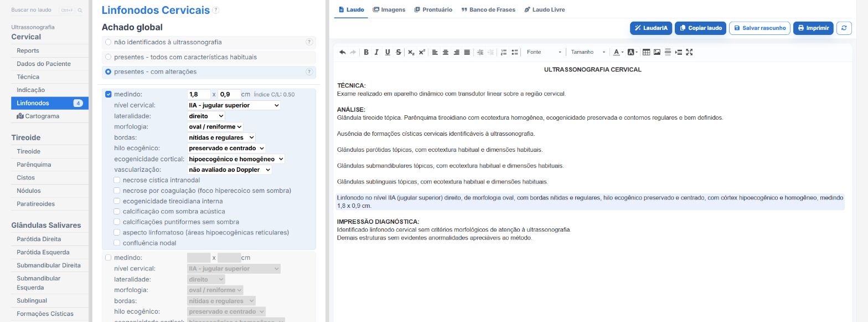Switch to the Laudo tab
Screen dimensions: 868x322
tap(351, 9)
